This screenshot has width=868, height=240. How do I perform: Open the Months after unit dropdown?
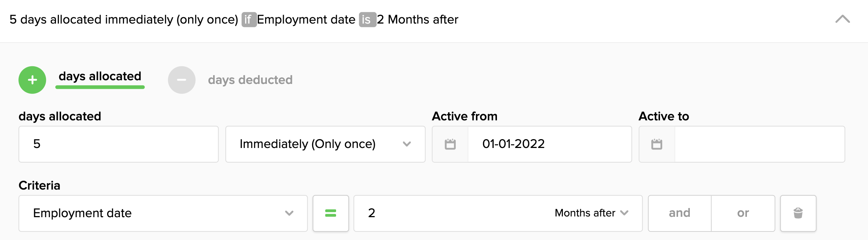(592, 213)
